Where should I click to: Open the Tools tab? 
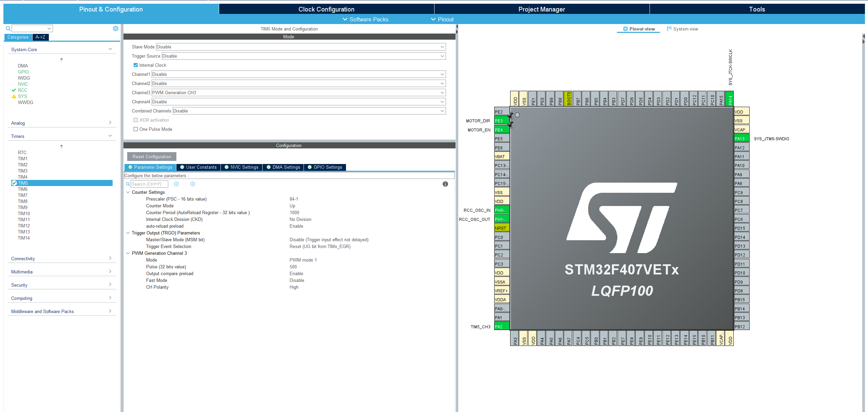point(757,9)
